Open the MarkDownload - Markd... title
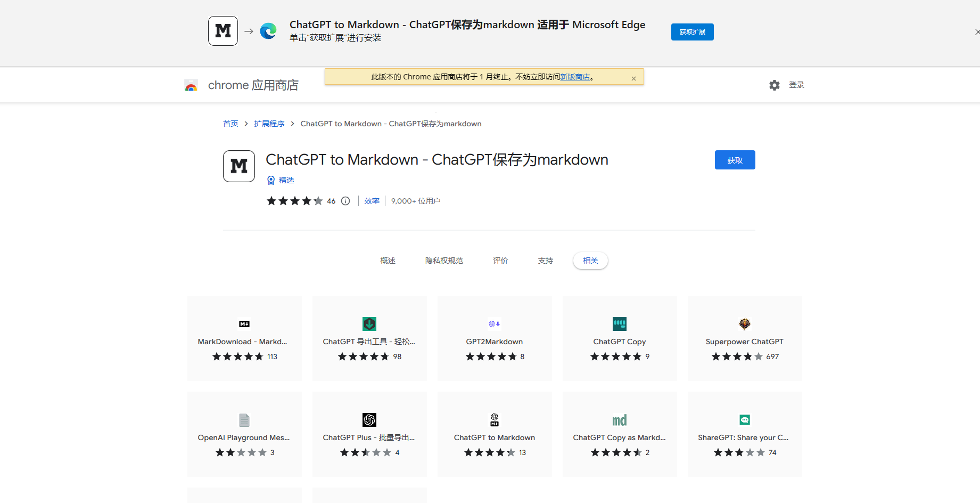This screenshot has width=980, height=503. 242,342
